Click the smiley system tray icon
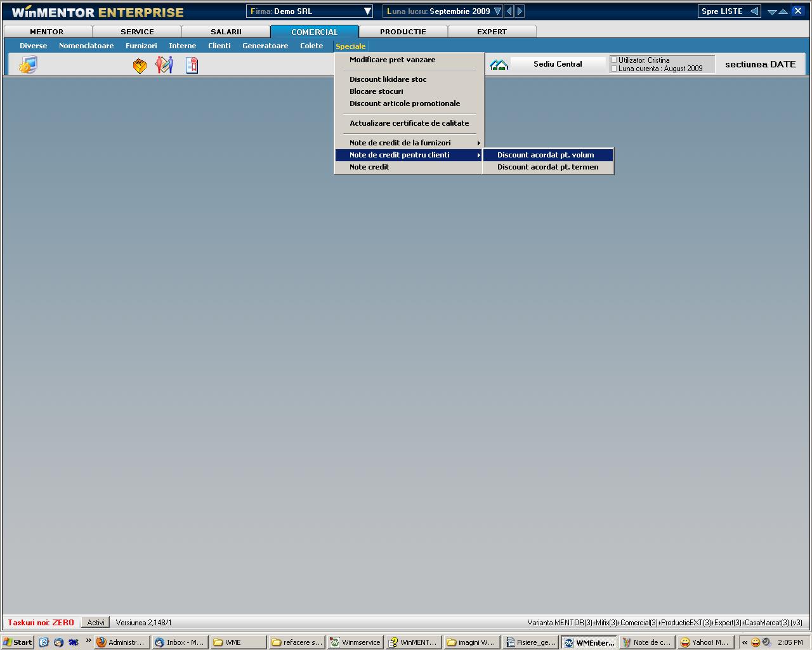This screenshot has width=812, height=650. (x=756, y=642)
